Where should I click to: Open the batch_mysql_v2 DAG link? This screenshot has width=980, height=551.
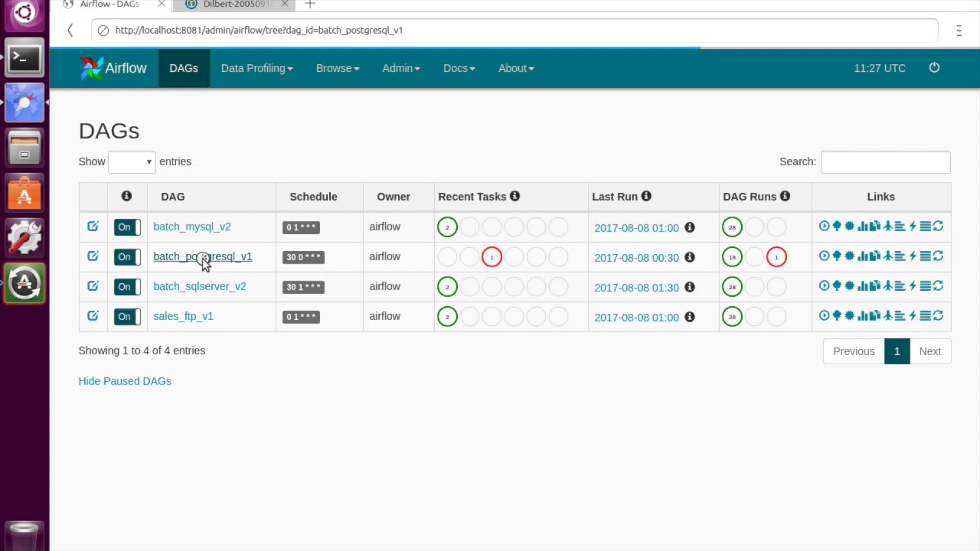pyautogui.click(x=191, y=227)
